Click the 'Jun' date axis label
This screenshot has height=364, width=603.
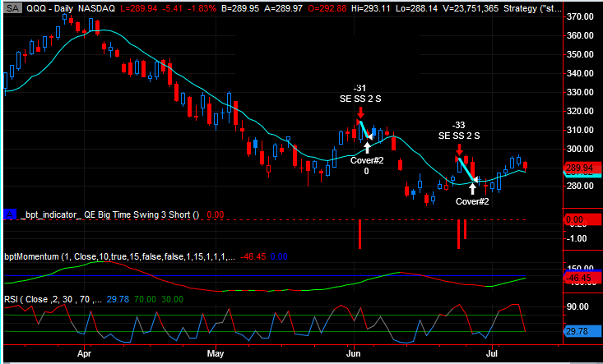click(x=354, y=353)
